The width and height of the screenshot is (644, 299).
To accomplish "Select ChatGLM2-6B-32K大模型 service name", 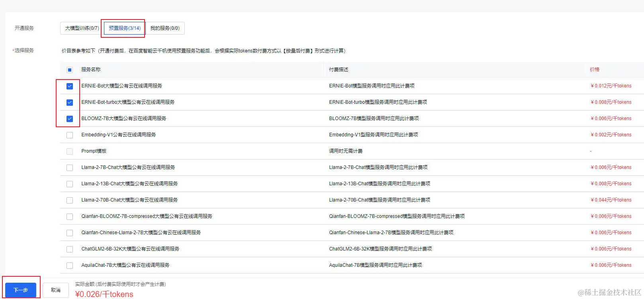I will (x=130, y=249).
